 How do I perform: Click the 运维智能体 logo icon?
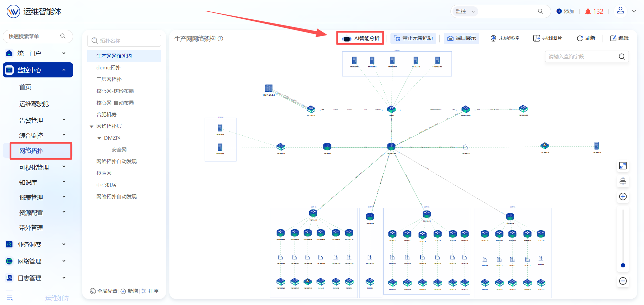(13, 11)
